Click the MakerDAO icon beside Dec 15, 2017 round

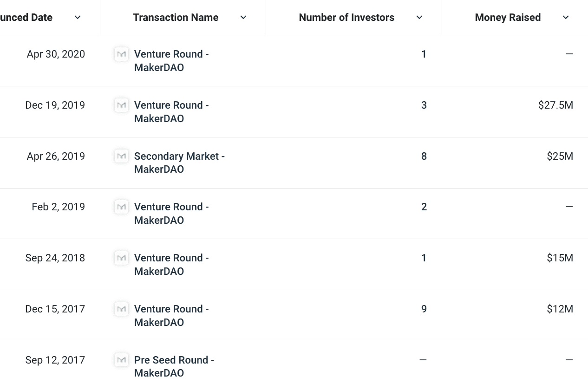(121, 309)
